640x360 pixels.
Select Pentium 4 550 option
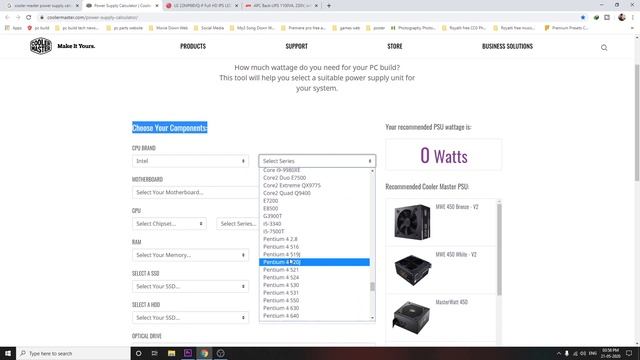[314, 300]
